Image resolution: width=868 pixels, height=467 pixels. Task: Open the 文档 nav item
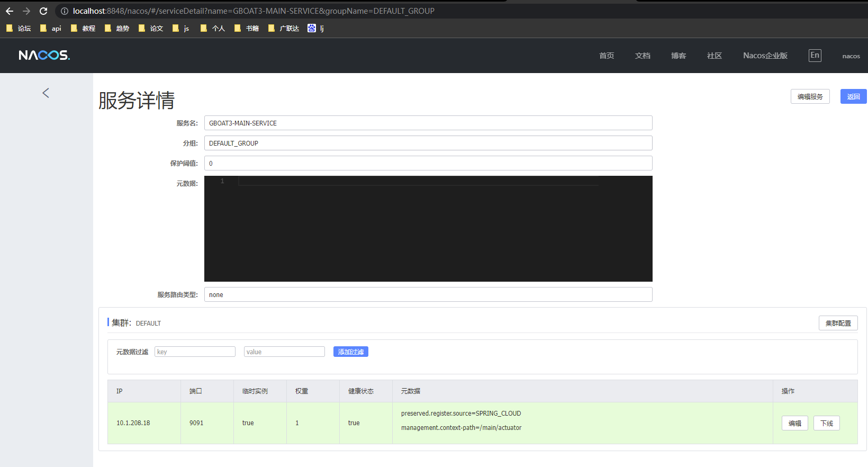pos(643,56)
